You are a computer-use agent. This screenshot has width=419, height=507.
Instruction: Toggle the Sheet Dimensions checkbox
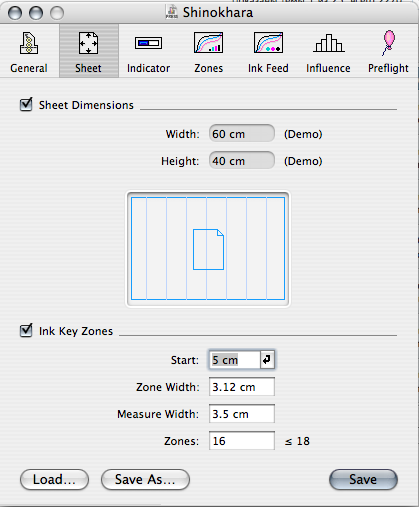click(x=26, y=104)
